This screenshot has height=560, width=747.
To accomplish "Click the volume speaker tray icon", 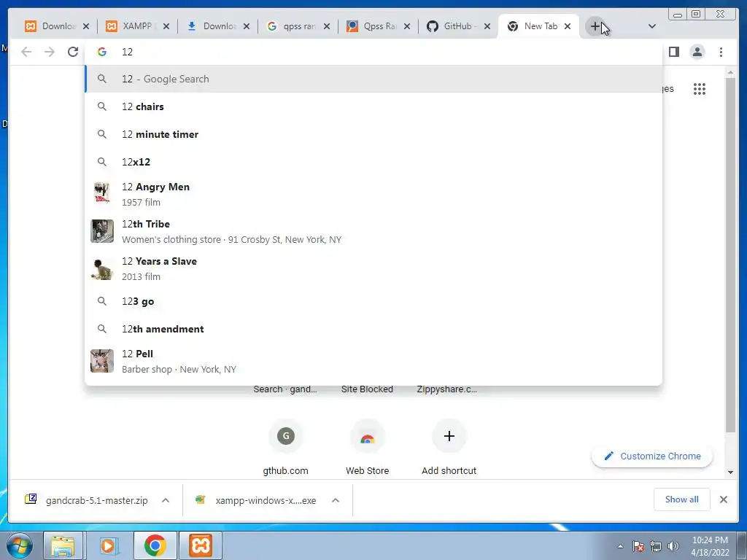I will (673, 546).
